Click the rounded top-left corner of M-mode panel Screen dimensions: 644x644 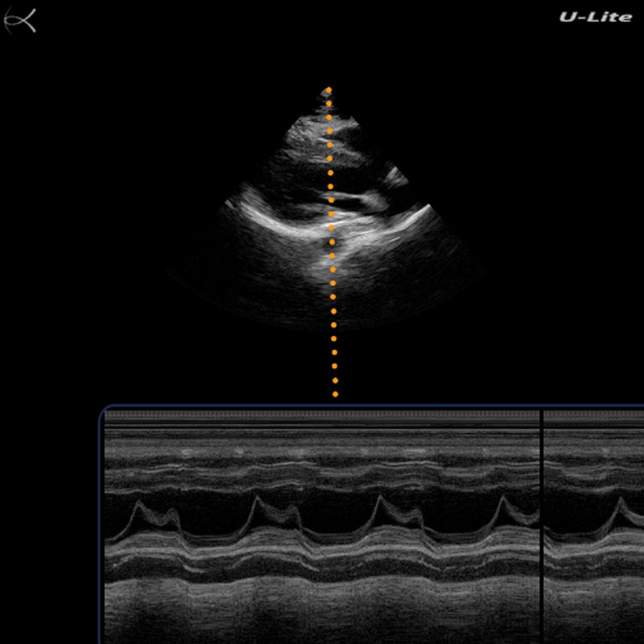click(x=104, y=411)
